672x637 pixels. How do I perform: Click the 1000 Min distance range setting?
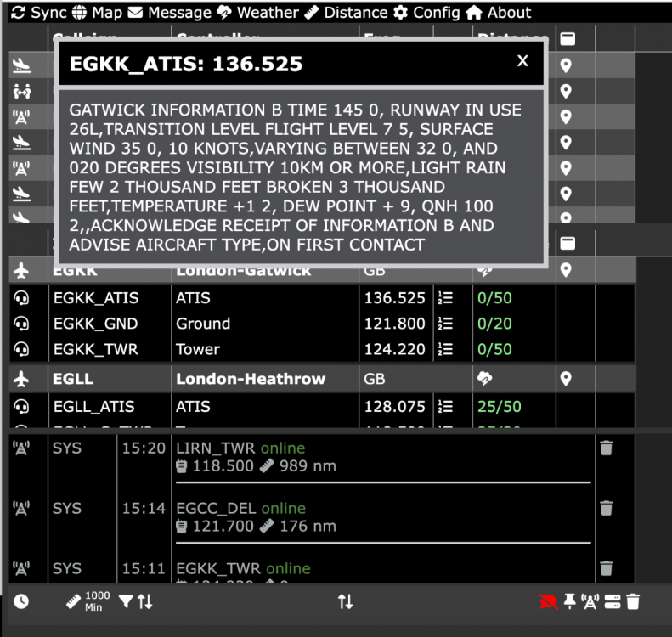point(88,601)
